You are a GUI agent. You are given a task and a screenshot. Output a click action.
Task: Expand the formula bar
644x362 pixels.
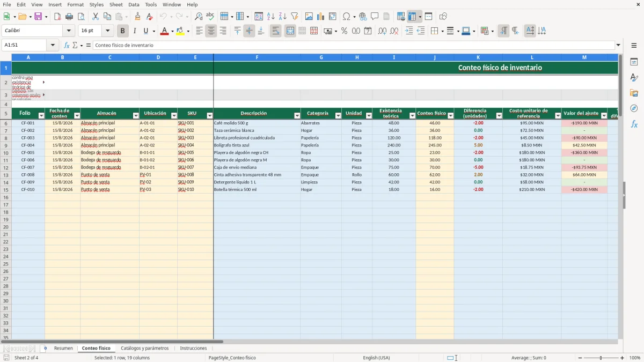click(618, 46)
